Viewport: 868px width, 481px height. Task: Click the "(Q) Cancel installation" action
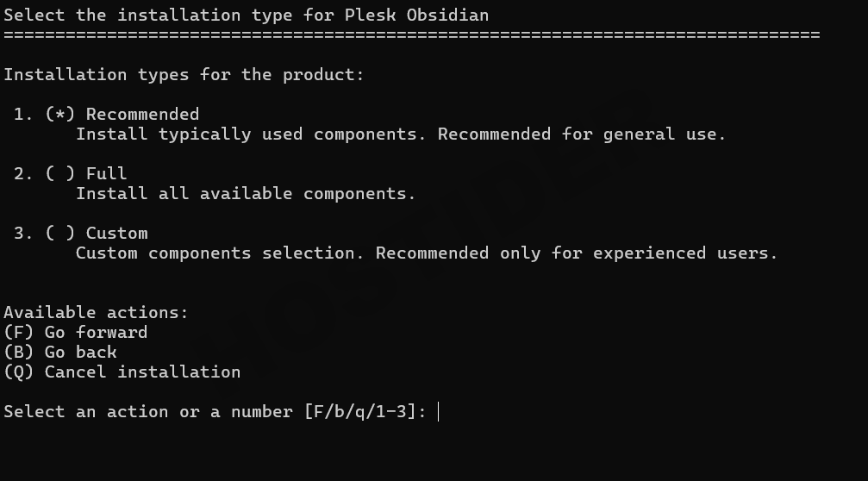tap(122, 372)
